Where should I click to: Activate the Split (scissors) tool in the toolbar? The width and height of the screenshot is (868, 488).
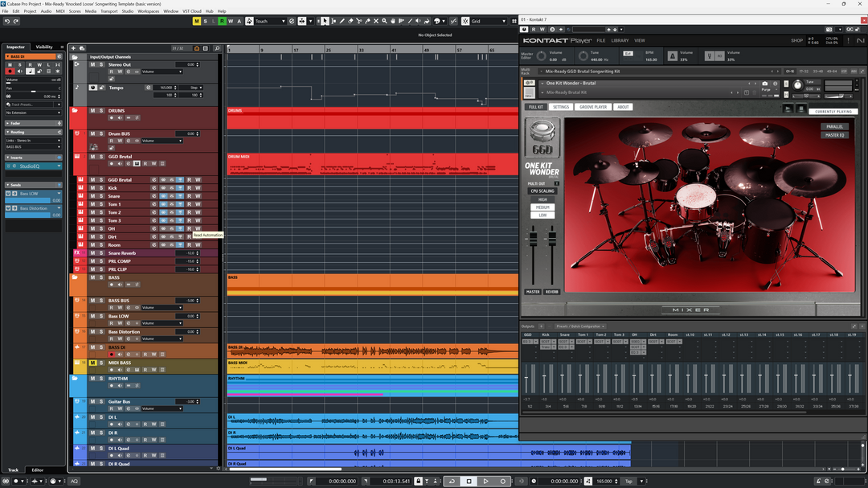point(360,21)
